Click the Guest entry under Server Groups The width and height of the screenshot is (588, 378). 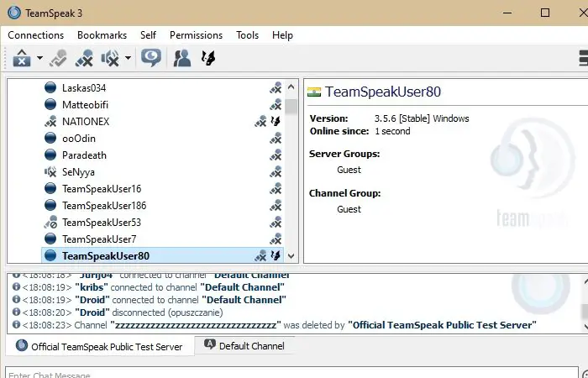click(349, 170)
